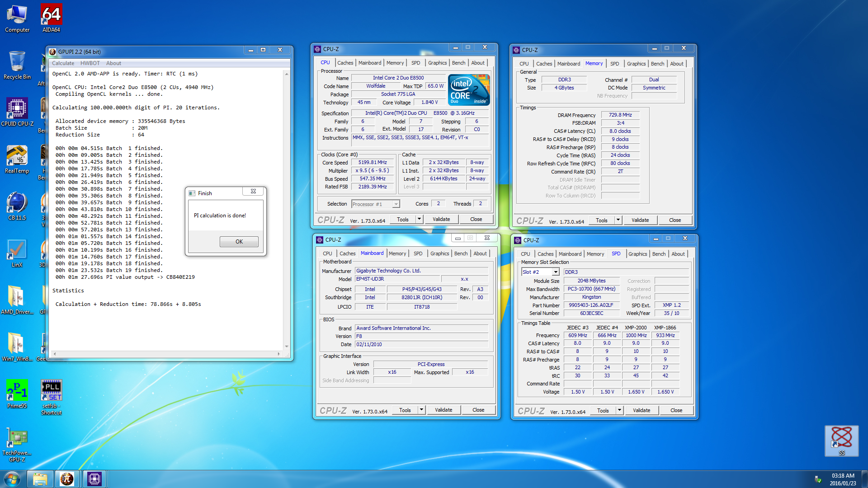Click the Memory-tab CPU-Z window title icon
868x488 pixels.
pyautogui.click(x=516, y=50)
